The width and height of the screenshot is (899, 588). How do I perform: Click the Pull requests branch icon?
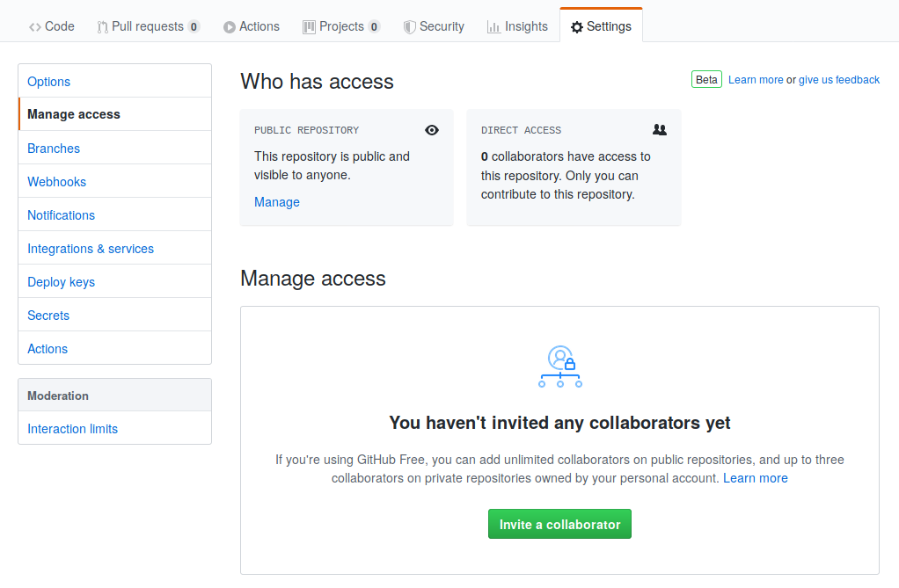click(102, 26)
